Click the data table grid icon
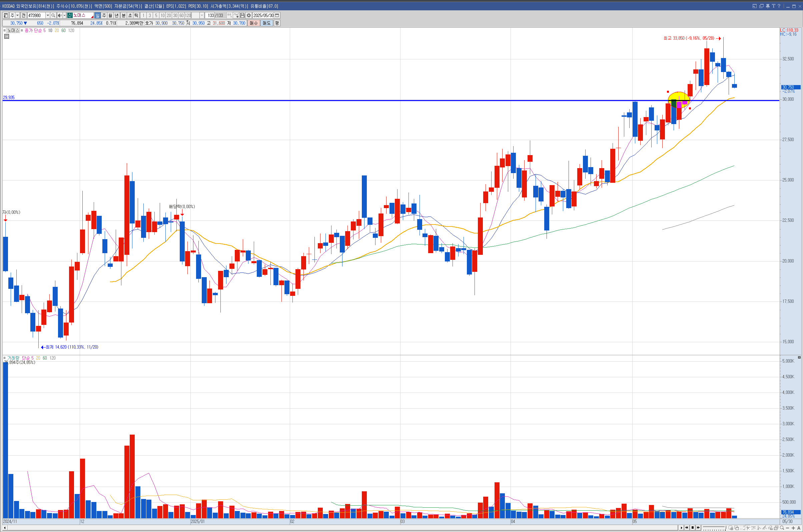 click(6, 36)
